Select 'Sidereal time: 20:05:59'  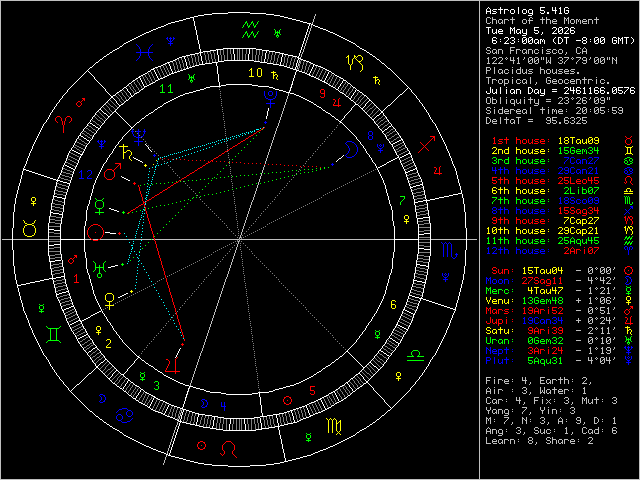[554, 111]
